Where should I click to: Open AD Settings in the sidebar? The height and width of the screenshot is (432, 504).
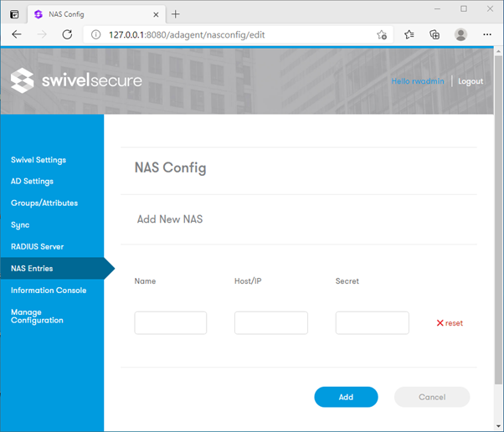pos(32,182)
